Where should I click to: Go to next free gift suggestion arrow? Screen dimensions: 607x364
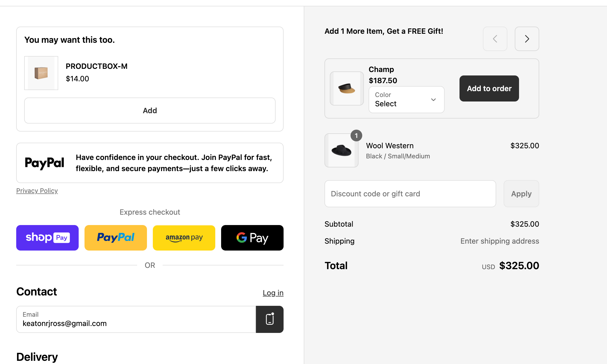(527, 39)
